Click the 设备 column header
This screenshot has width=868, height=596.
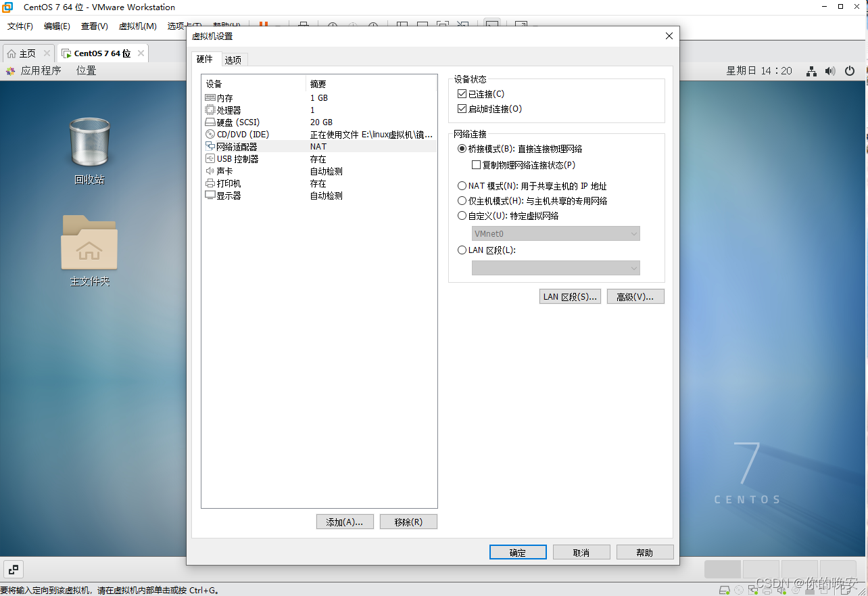coord(214,85)
